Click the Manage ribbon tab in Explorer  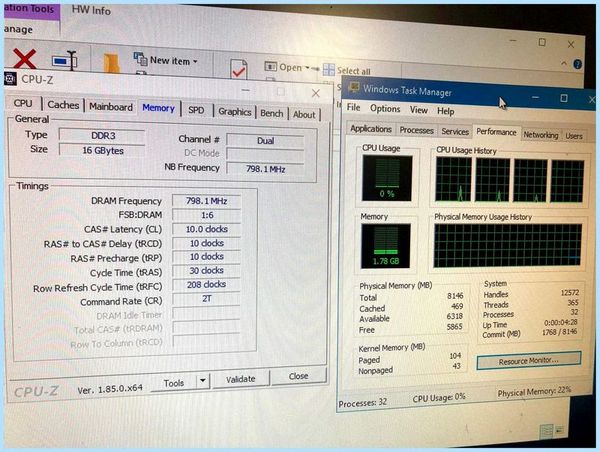pyautogui.click(x=18, y=29)
